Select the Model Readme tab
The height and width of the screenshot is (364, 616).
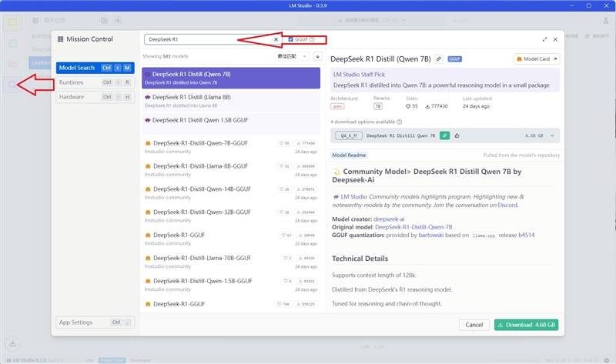tap(349, 155)
